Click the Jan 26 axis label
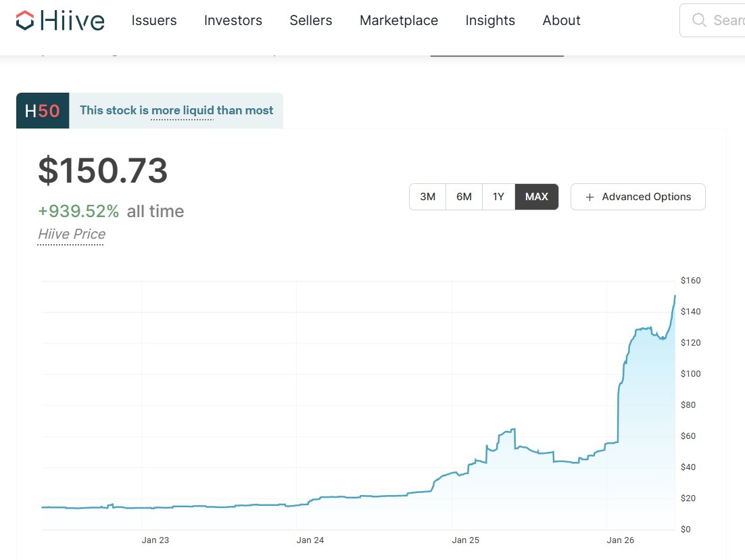The width and height of the screenshot is (745, 560). pyautogui.click(x=620, y=540)
